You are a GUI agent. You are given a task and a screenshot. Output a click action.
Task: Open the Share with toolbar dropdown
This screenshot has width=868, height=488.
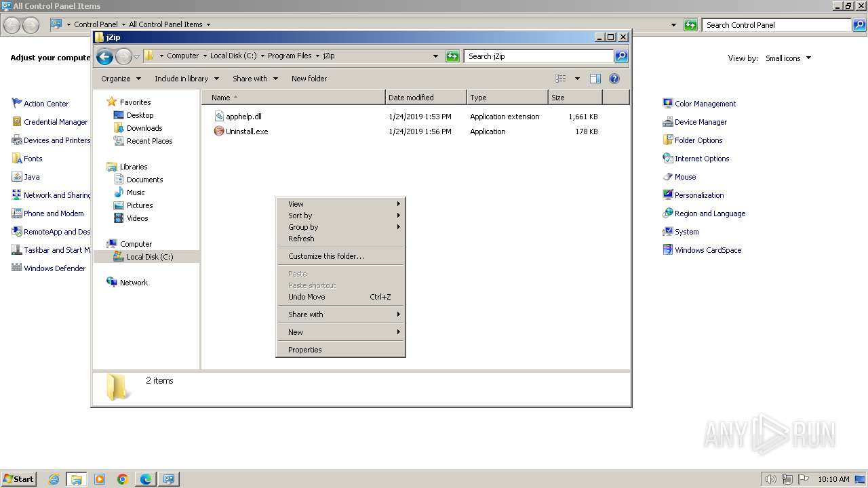tap(255, 79)
